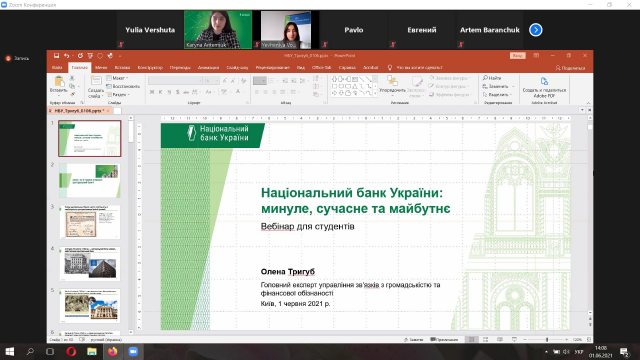Click the Comments (Примечания) button in status bar
Image resolution: width=640 pixels, height=360 pixels.
(x=444, y=340)
